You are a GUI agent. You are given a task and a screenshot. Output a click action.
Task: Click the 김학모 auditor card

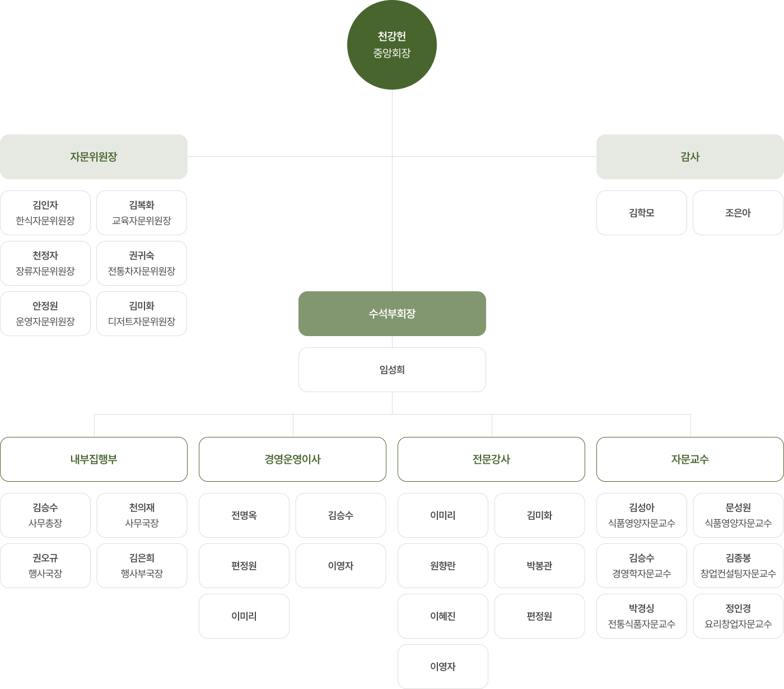click(642, 213)
